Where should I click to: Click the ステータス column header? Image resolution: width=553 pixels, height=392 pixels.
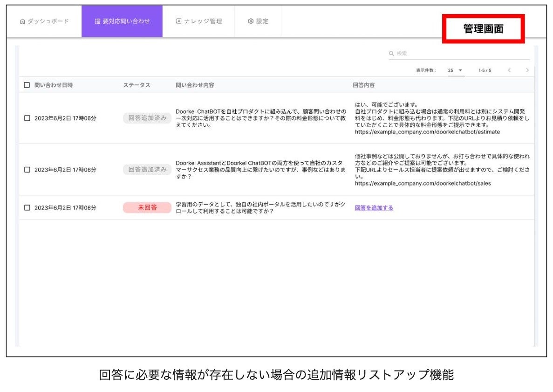pos(137,85)
